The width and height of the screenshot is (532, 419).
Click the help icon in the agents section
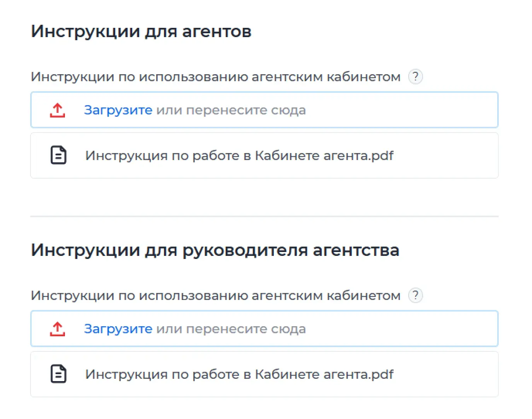pos(415,77)
